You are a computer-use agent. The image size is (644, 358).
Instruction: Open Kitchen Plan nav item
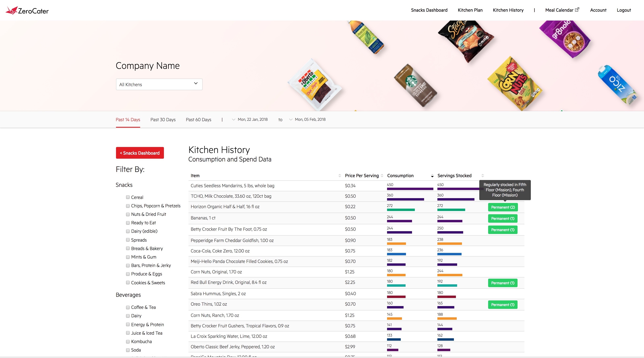pos(470,10)
